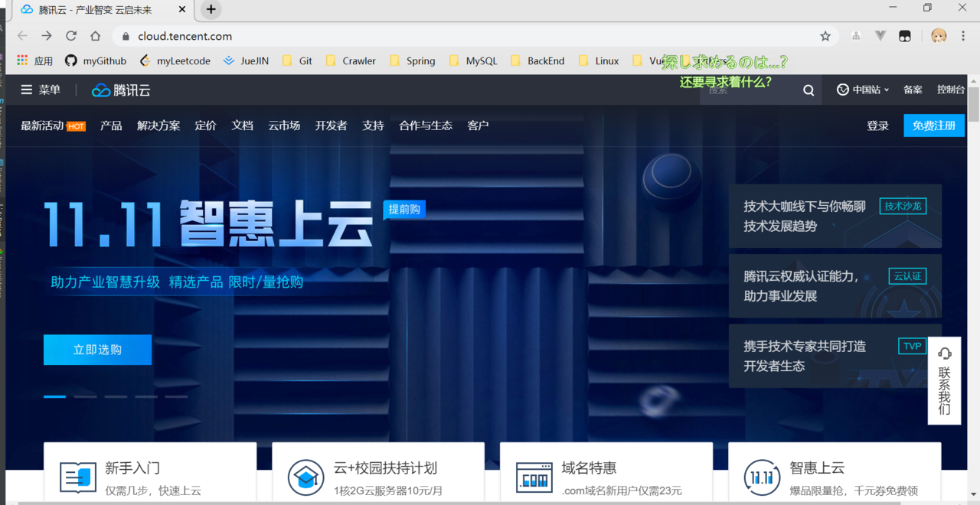Select the 产品 navigation menu
The image size is (980, 505).
pos(111,125)
